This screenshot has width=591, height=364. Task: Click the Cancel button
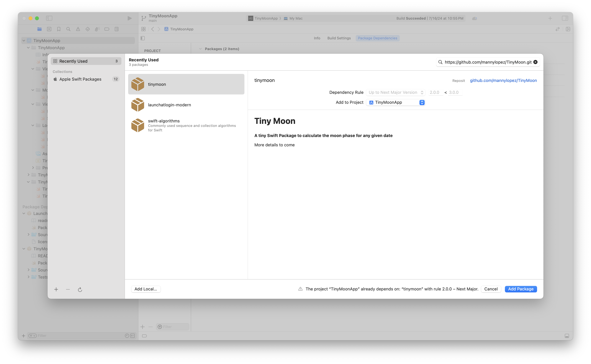tap(491, 289)
